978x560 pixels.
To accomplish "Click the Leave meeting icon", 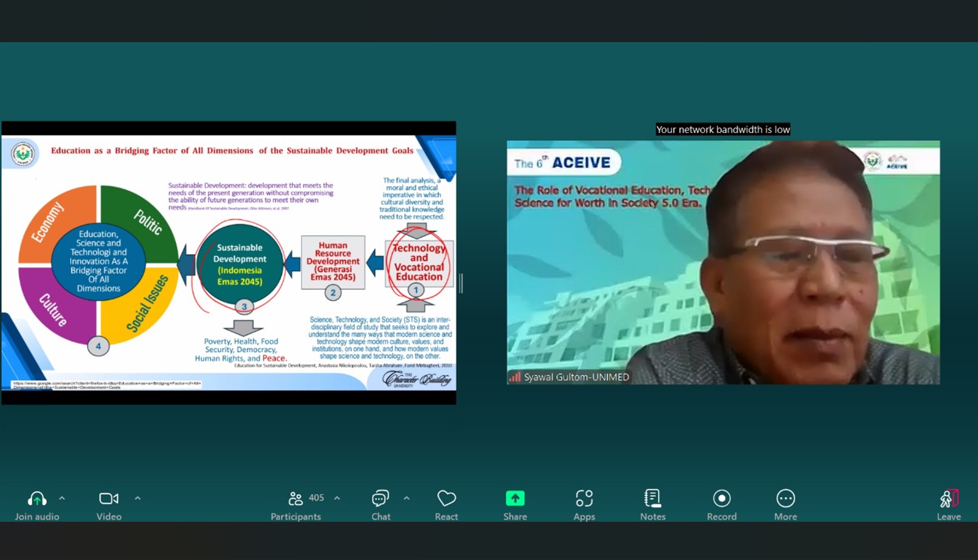I will click(x=949, y=498).
